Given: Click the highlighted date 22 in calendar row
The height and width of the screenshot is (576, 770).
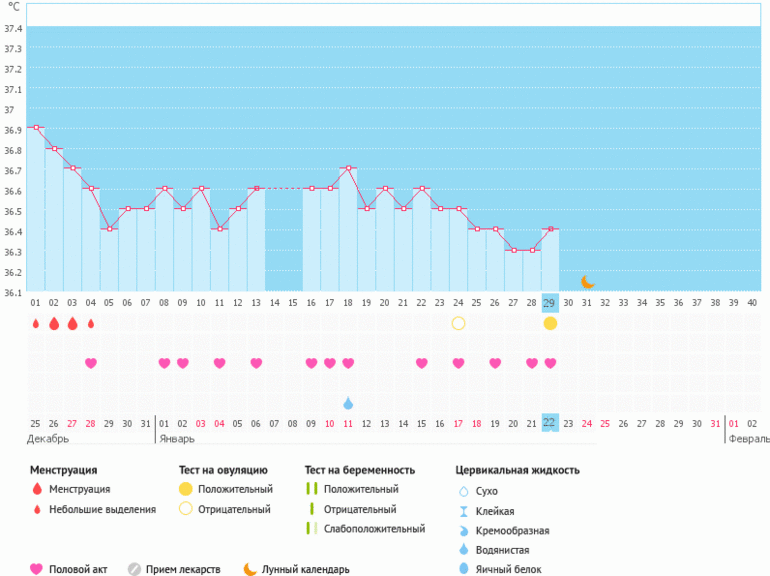Looking at the screenshot, I should point(549,423).
